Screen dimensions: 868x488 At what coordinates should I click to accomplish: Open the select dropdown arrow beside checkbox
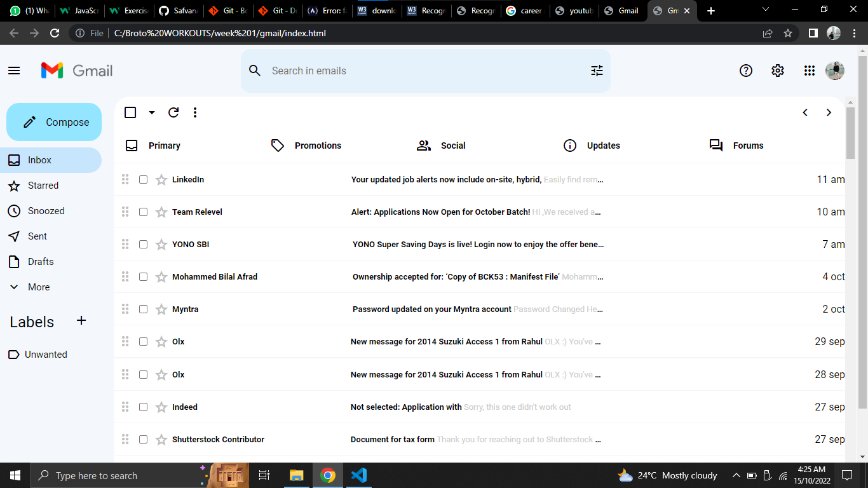(x=151, y=112)
